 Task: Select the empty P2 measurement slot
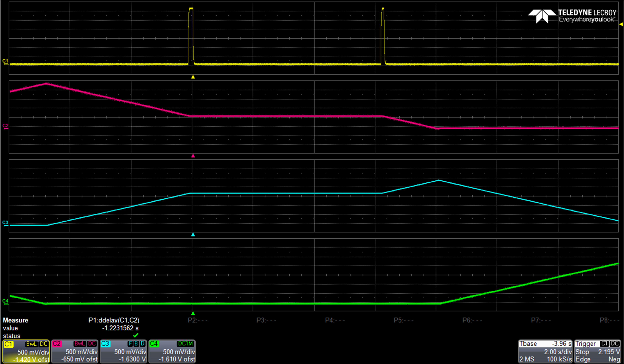(x=197, y=320)
